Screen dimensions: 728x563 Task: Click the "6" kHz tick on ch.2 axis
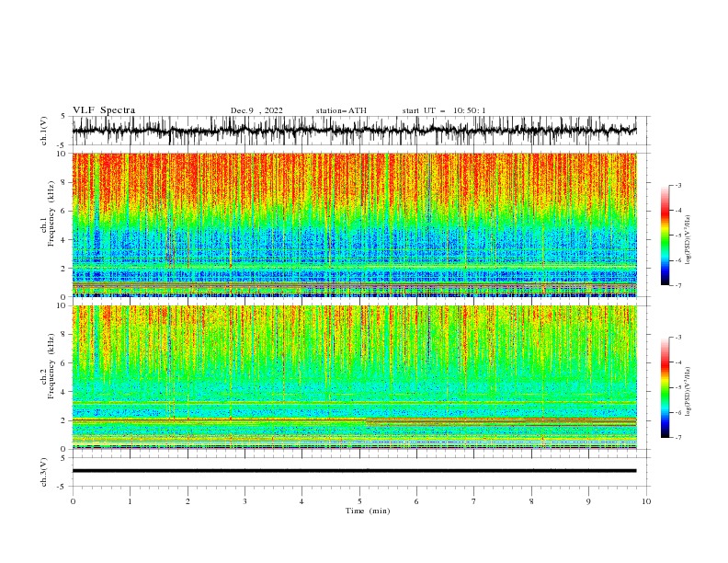tap(64, 363)
